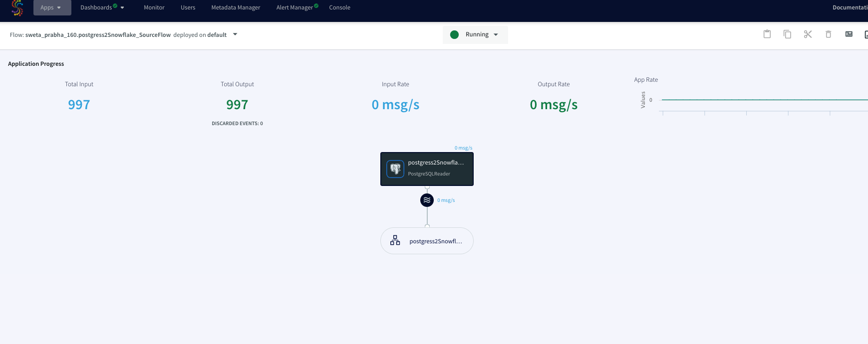Viewport: 868px width, 344px height.
Task: Click the Output Rate 0 msg/s value
Action: tap(554, 105)
